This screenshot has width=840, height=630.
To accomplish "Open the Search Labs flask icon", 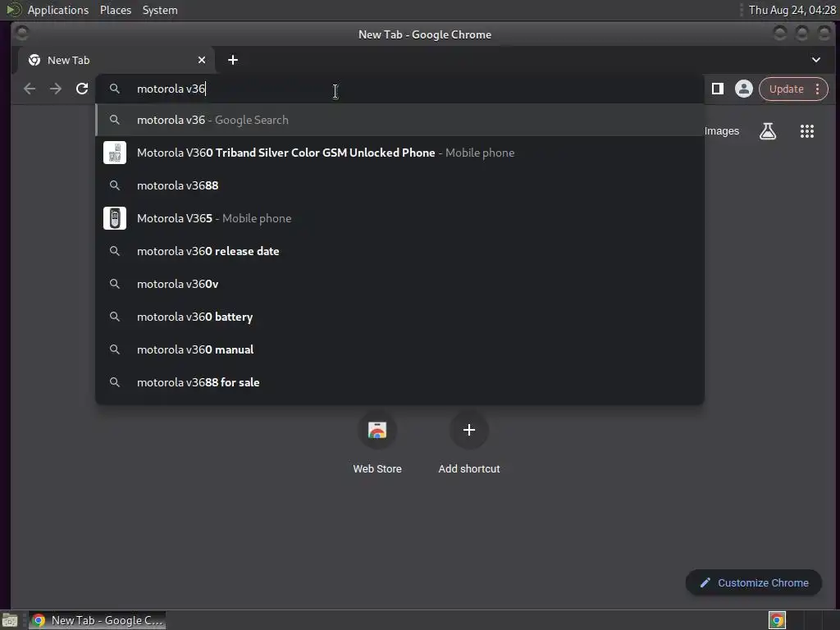I will [x=768, y=131].
